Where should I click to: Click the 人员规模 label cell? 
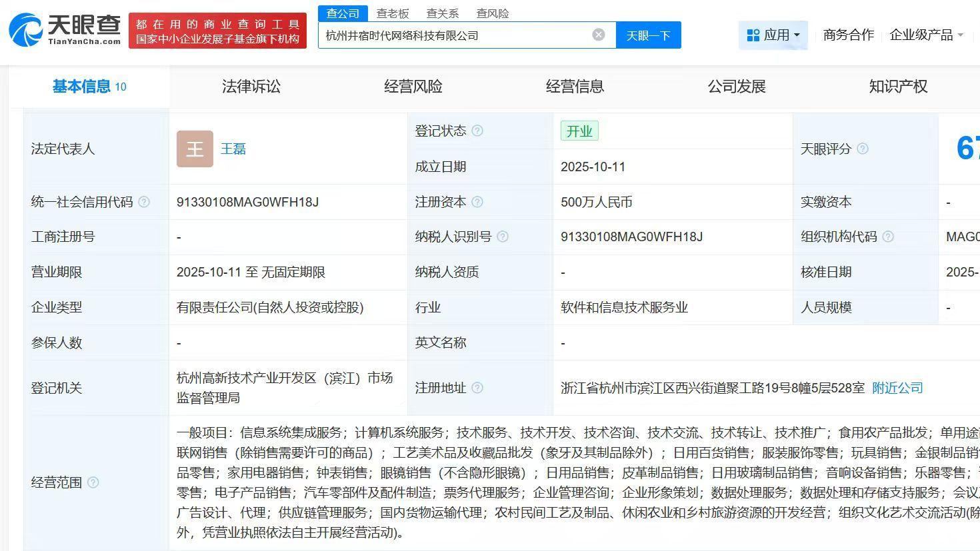(865, 307)
